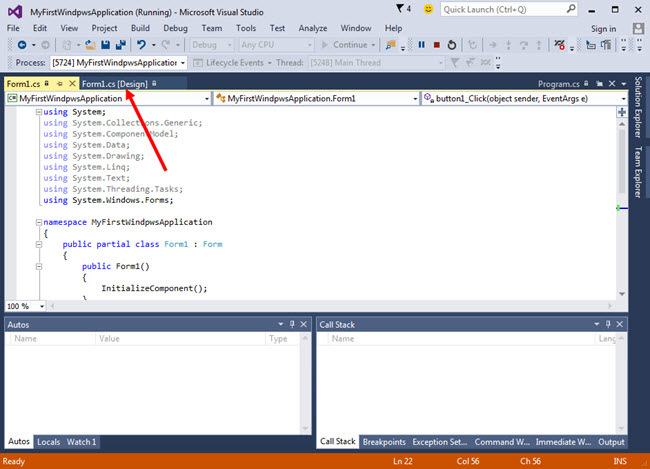Image resolution: width=650 pixels, height=469 pixels.
Task: Open the Help menu
Action: (393, 28)
